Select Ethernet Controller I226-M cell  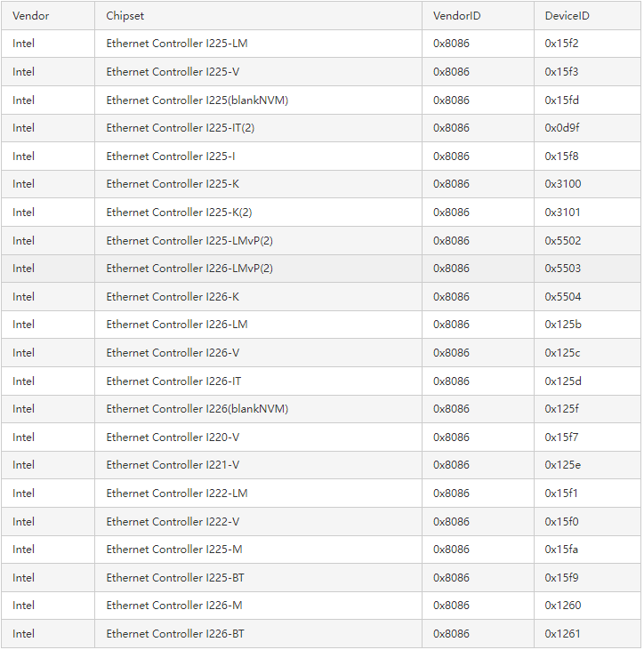coord(258,606)
